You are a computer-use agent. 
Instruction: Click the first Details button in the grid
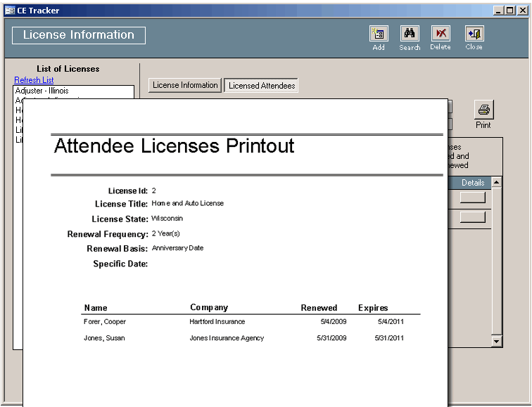point(473,198)
